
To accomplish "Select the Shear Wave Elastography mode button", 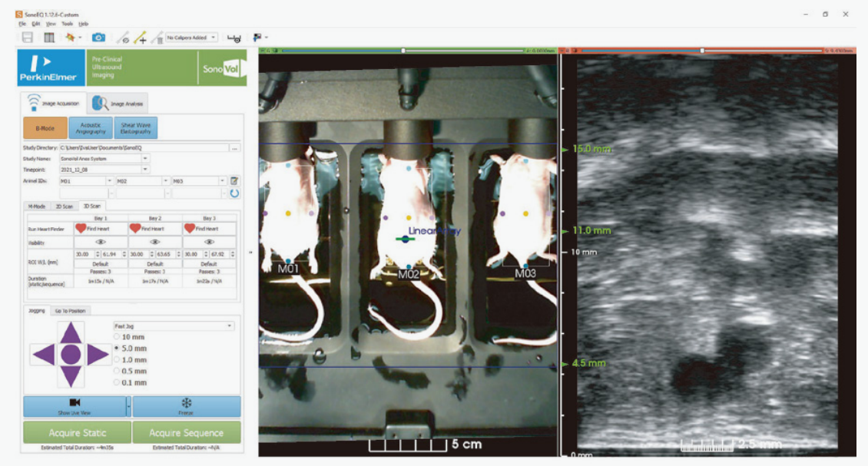I will 136,128.
